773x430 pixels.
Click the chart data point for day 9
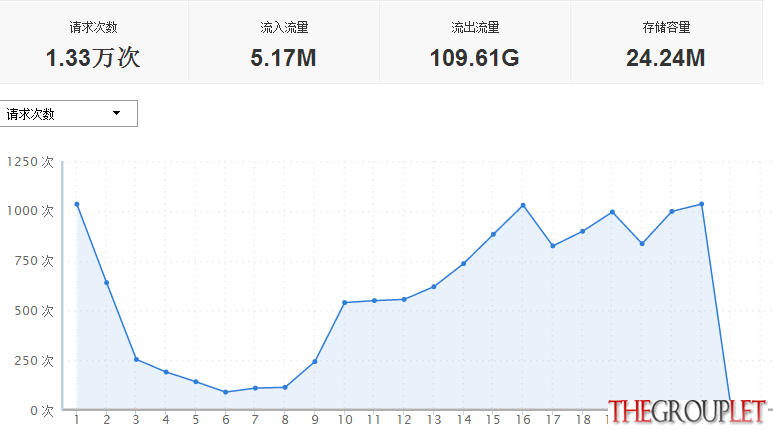(x=315, y=361)
